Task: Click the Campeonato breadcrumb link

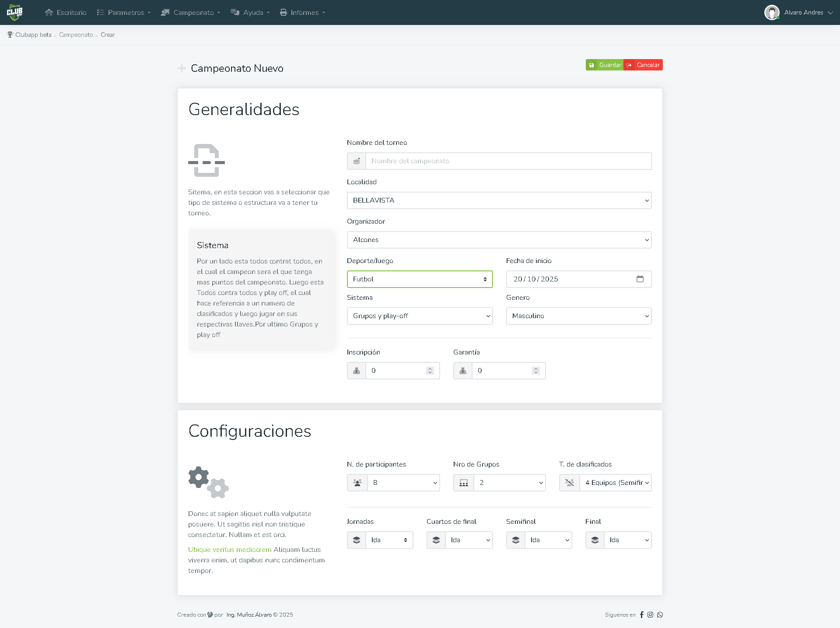Action: pyautogui.click(x=76, y=35)
